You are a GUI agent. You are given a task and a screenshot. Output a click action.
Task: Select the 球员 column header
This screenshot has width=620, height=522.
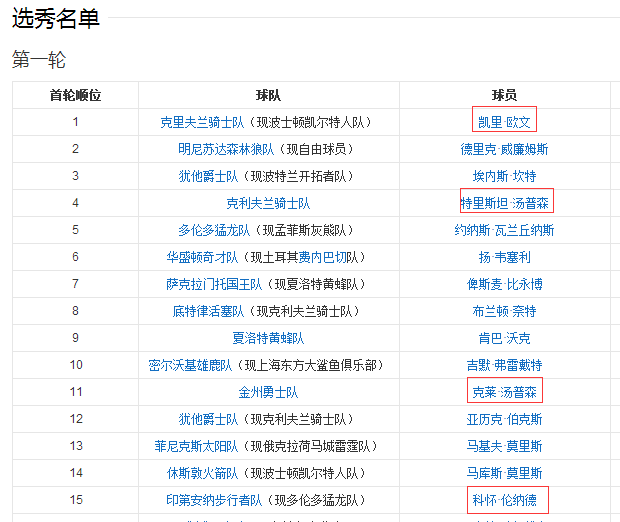(x=504, y=95)
